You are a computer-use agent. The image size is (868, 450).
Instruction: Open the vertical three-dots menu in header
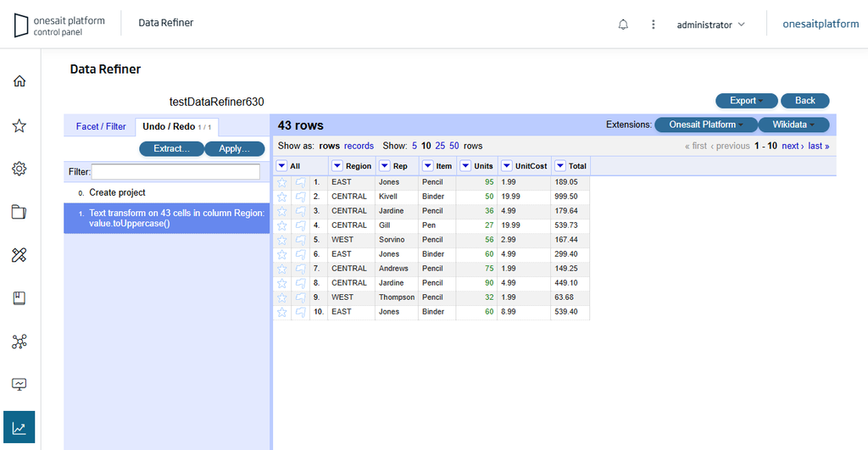[x=654, y=25]
